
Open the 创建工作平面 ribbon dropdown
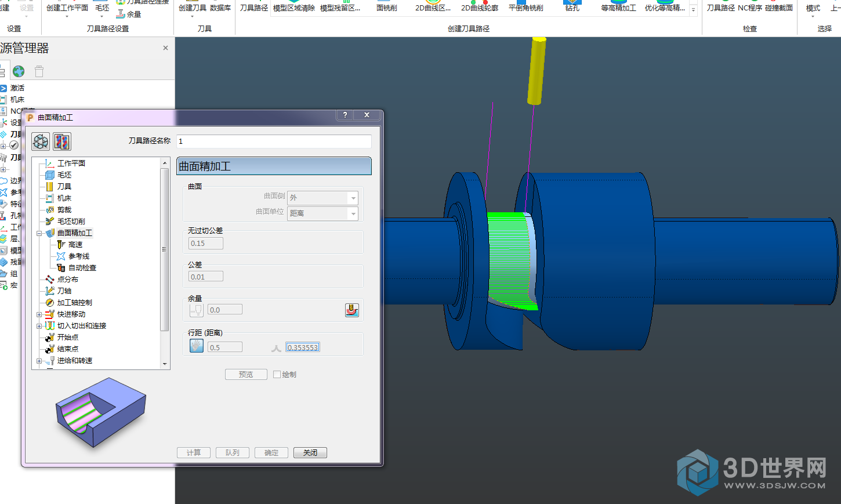[x=67, y=16]
